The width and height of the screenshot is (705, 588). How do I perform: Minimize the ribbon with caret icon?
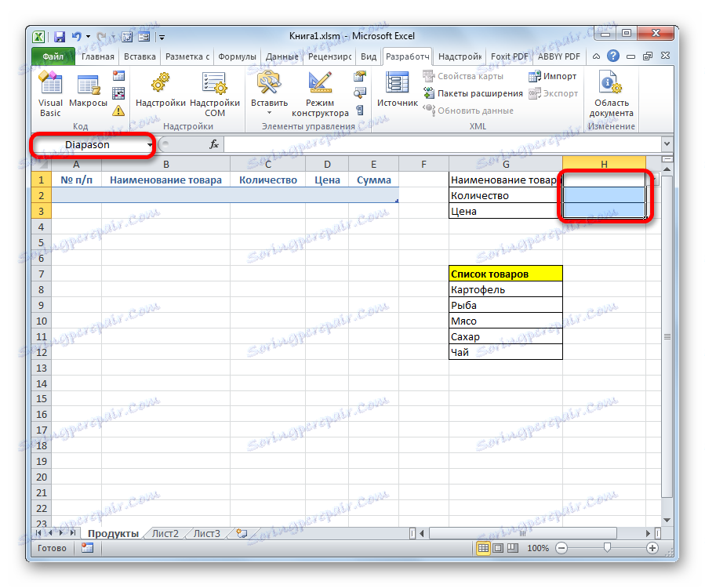(596, 56)
